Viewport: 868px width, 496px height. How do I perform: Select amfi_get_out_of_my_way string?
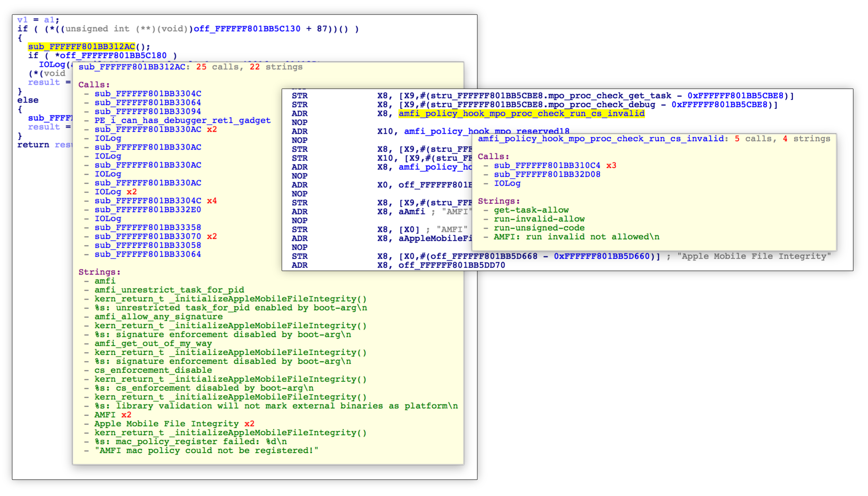(153, 344)
